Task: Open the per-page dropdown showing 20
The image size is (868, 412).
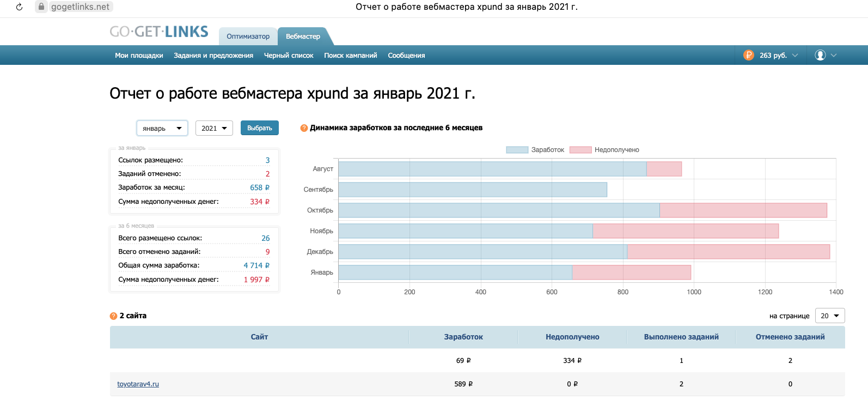Action: (x=830, y=316)
